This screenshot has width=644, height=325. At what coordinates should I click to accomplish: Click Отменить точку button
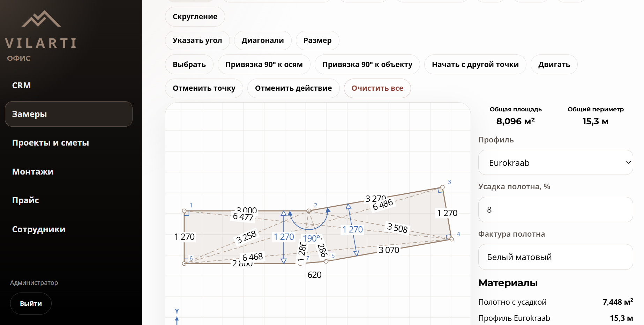point(204,88)
